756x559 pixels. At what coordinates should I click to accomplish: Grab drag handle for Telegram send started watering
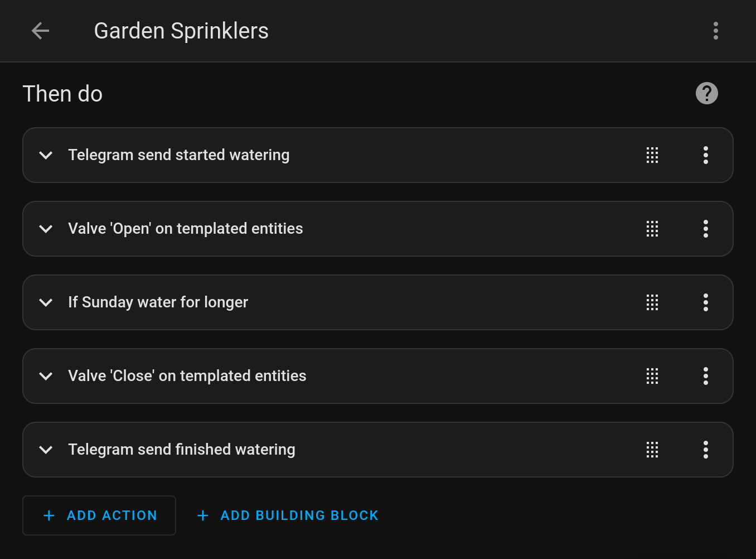(652, 155)
